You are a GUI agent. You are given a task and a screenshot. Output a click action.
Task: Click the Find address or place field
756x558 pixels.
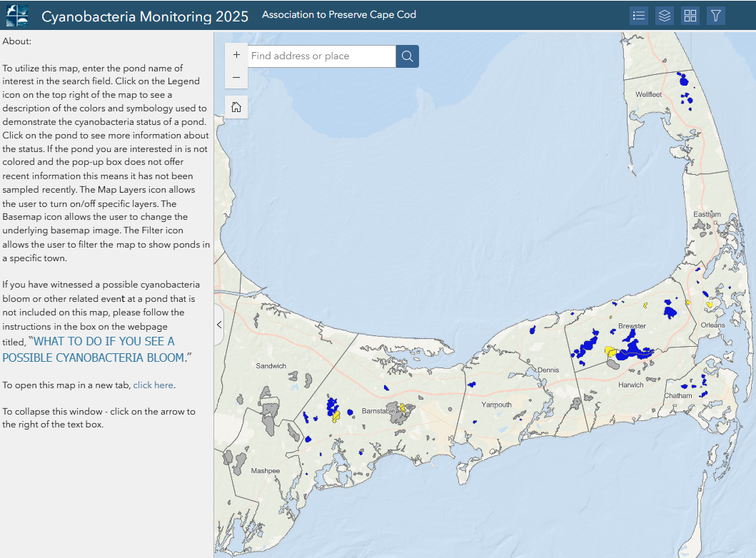321,56
